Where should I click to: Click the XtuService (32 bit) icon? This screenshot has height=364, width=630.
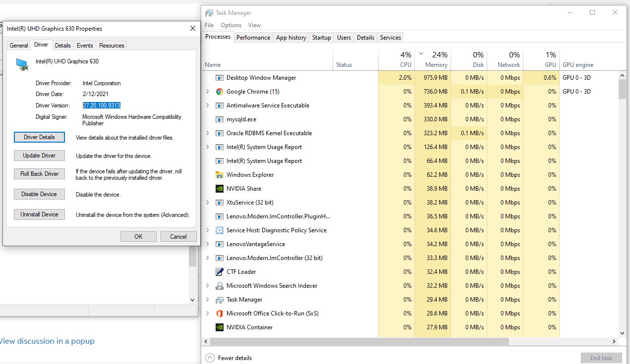[x=220, y=203]
